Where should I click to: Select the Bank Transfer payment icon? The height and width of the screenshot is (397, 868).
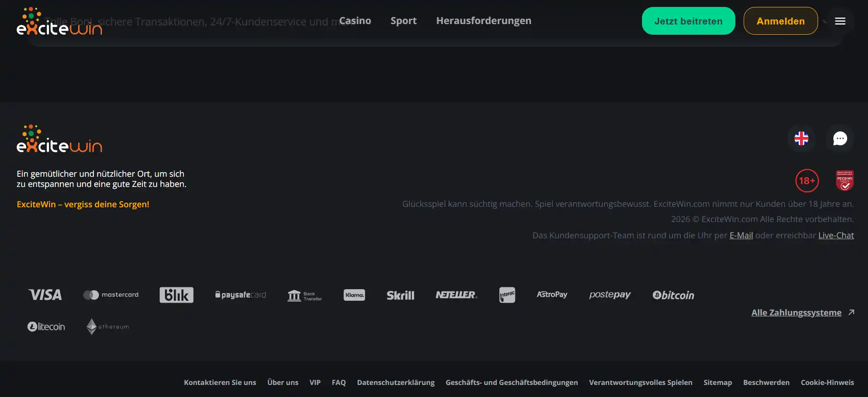tap(305, 295)
